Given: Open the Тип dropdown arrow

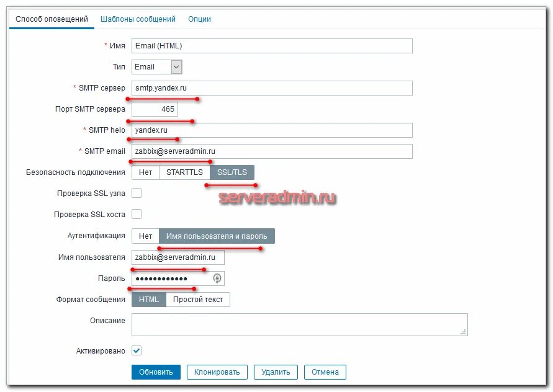Looking at the screenshot, I should [177, 67].
